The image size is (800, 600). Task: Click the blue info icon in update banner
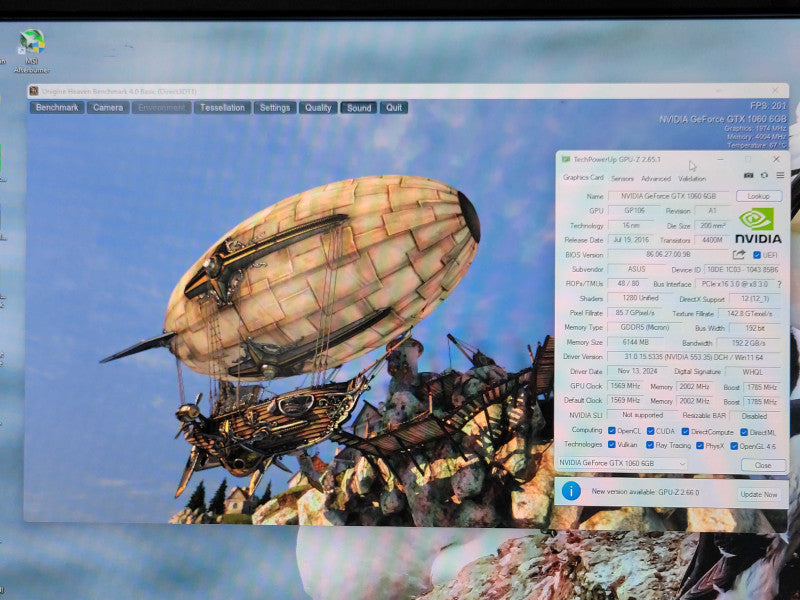[571, 491]
